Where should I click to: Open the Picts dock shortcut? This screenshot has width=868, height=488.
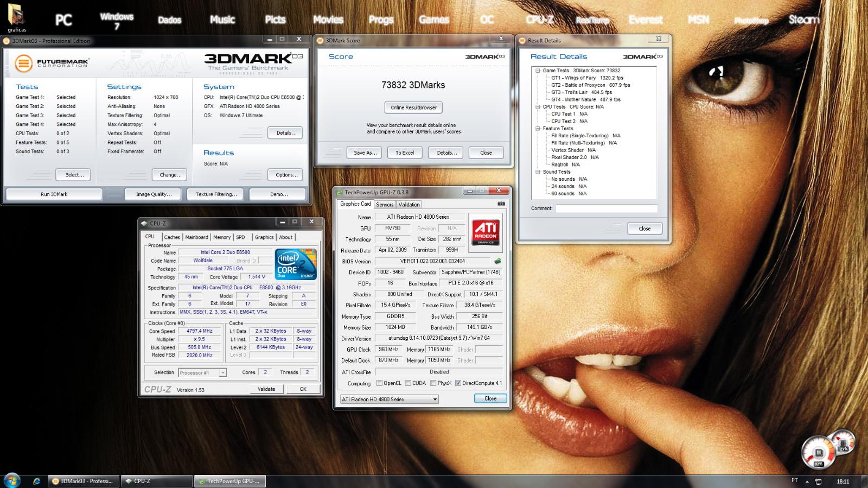click(x=275, y=20)
